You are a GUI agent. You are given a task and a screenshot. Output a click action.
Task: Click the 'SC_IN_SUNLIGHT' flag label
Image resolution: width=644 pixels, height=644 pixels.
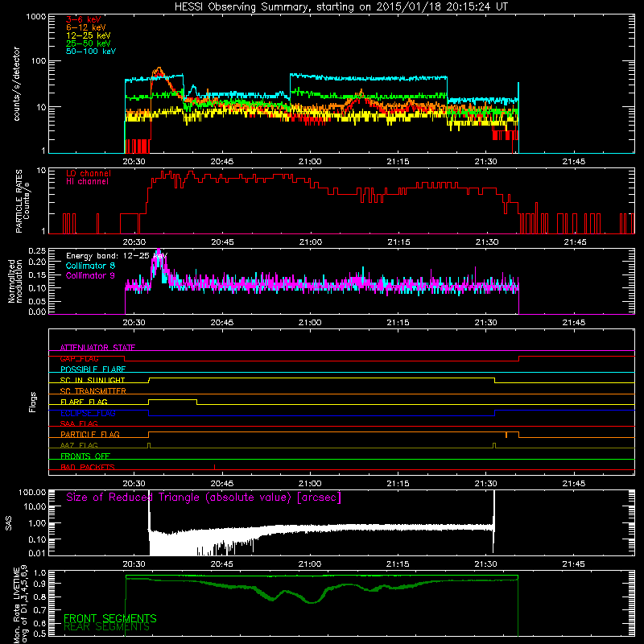coord(93,380)
